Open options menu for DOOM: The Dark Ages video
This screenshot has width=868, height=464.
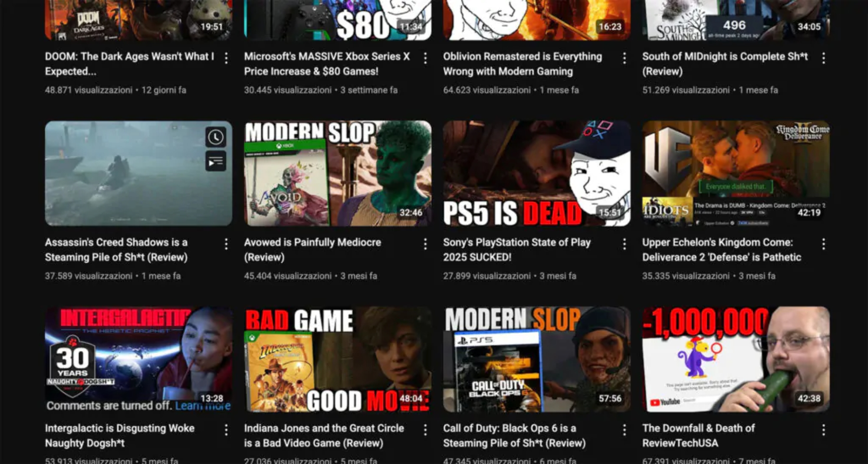[226, 58]
